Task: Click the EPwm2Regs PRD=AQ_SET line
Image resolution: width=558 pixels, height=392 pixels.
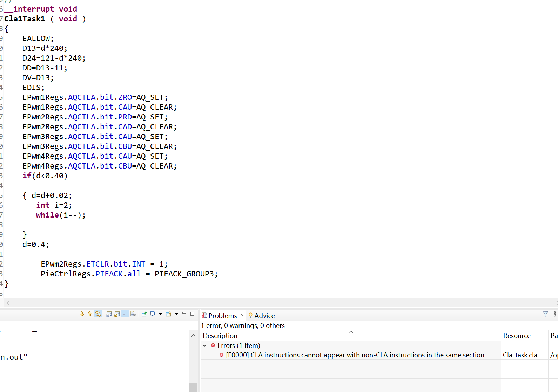Action: 95,117
